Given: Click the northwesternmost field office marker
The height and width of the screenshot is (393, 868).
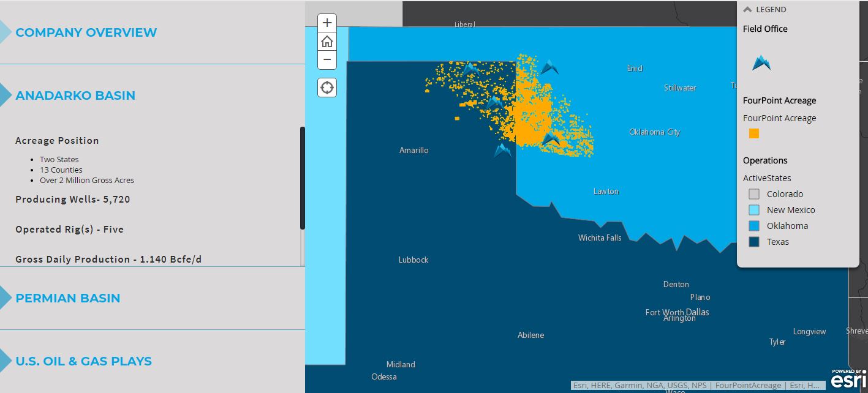Looking at the screenshot, I should pyautogui.click(x=470, y=69).
